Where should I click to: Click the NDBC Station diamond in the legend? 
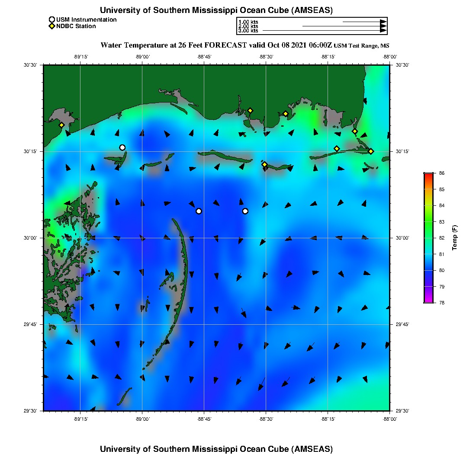[52, 26]
